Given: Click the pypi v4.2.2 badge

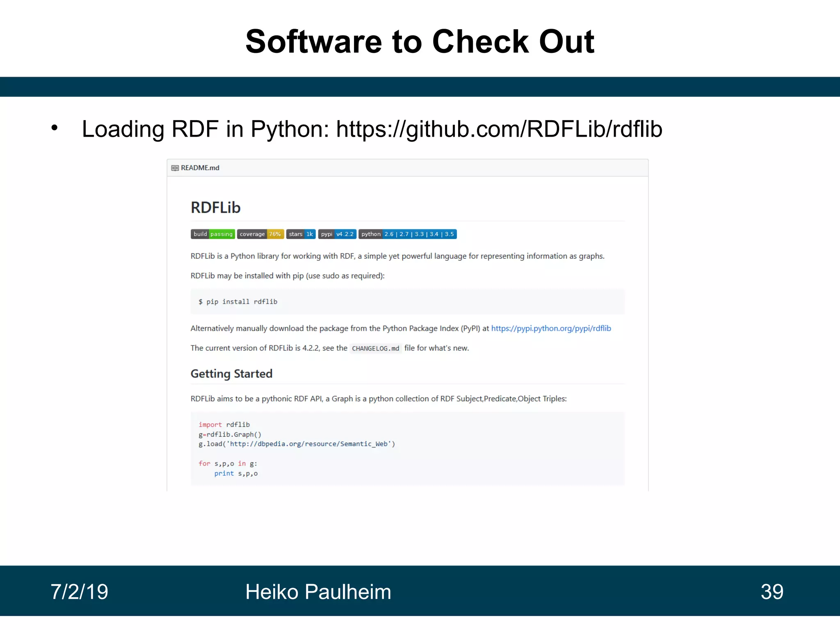Looking at the screenshot, I should point(337,234).
